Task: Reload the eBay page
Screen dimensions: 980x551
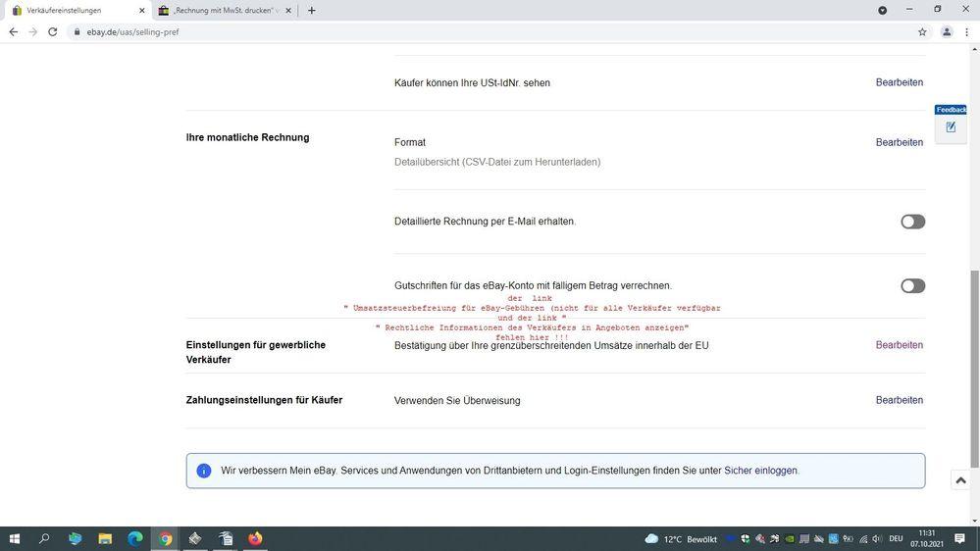Action: [x=53, y=31]
